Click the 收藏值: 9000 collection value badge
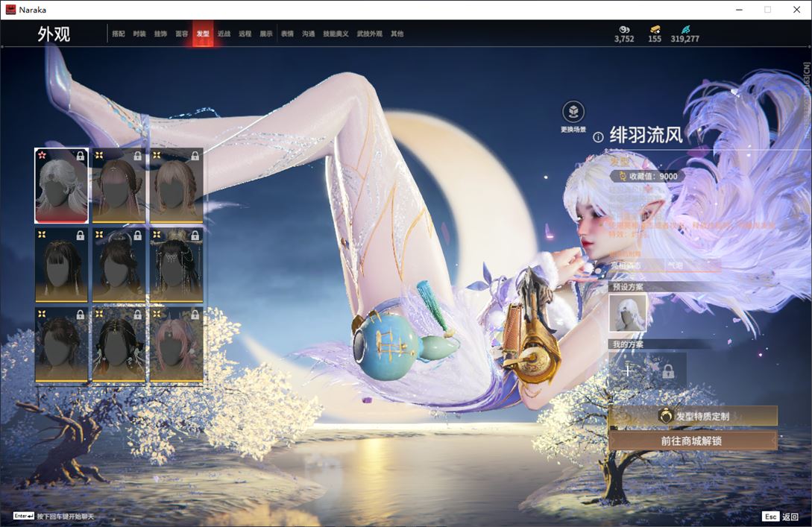The image size is (812, 527). (647, 176)
